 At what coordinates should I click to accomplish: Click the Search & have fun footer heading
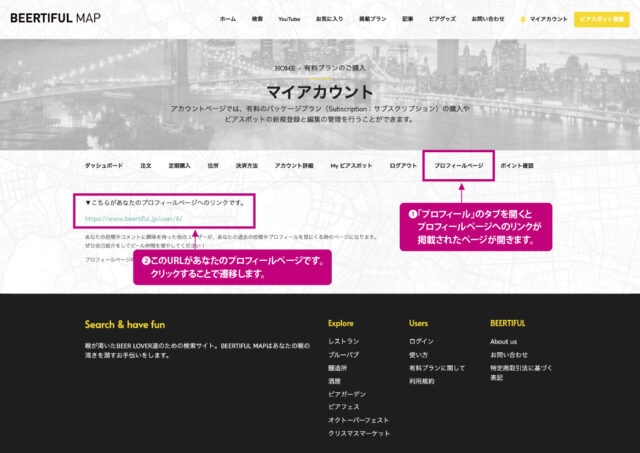click(x=125, y=324)
